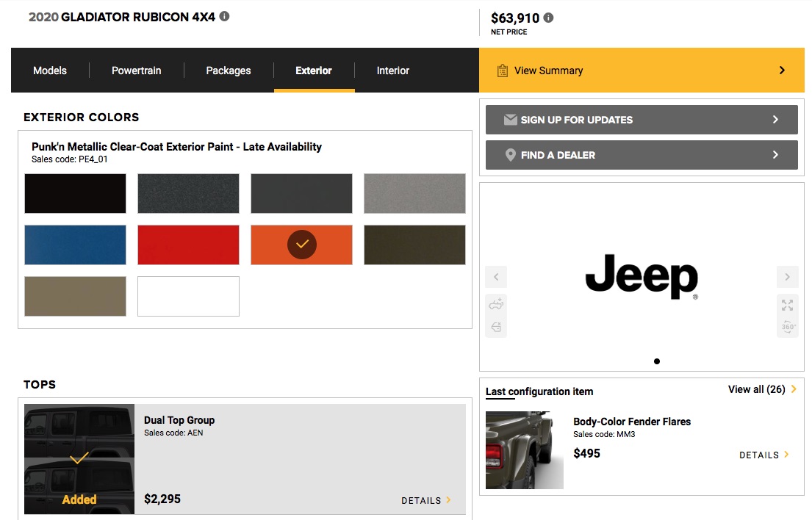Viewport: 812px width, 520px height.
Task: Click the envelope icon on Sign Up For Updates
Action: [x=511, y=120]
